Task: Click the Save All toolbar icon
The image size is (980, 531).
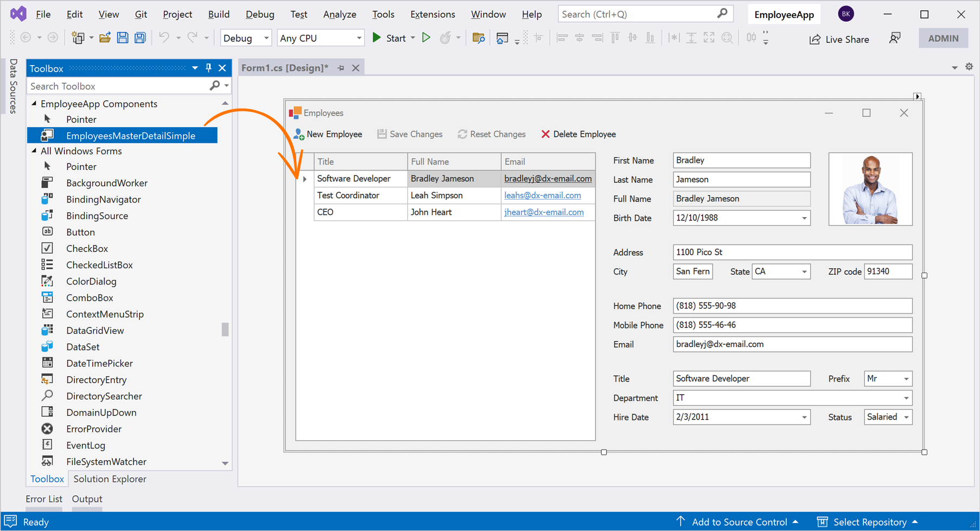Action: [140, 38]
